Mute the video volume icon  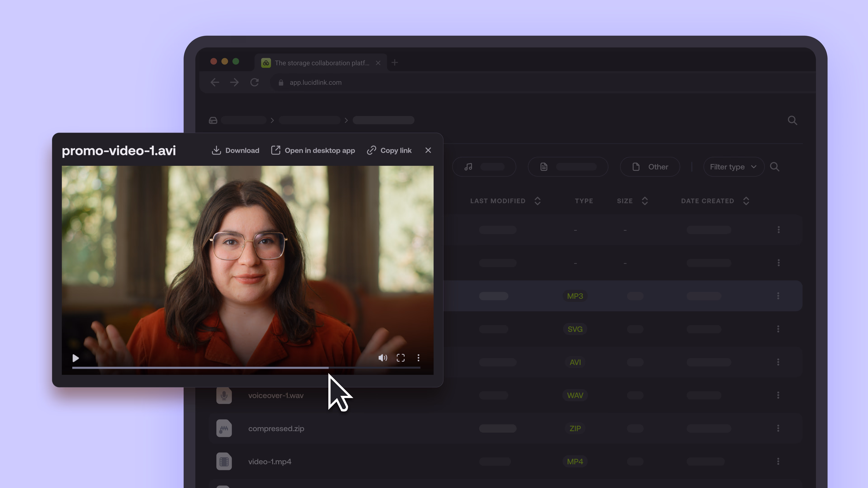tap(382, 358)
